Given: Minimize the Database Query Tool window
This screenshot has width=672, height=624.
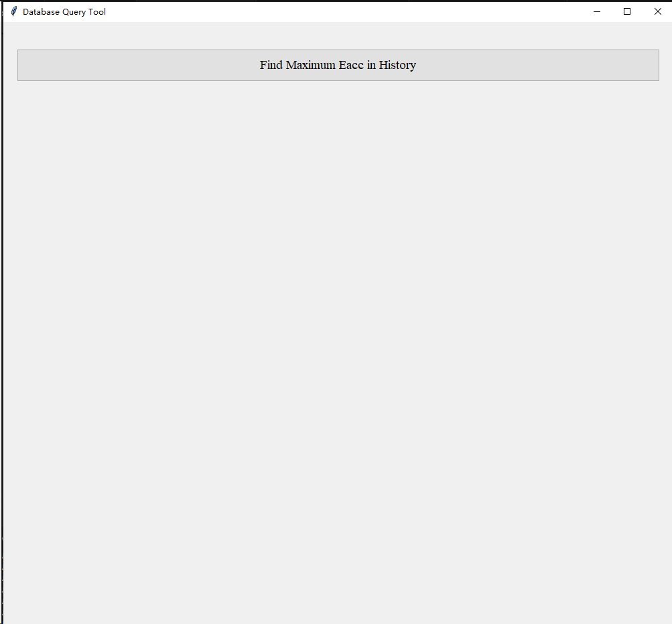Looking at the screenshot, I should tap(596, 11).
